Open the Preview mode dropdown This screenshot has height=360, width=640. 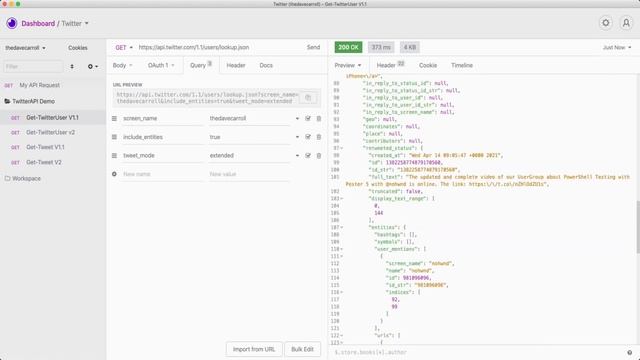tap(348, 65)
